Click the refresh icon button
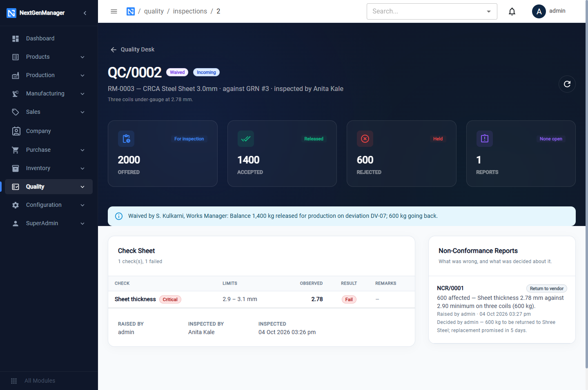 pyautogui.click(x=567, y=84)
